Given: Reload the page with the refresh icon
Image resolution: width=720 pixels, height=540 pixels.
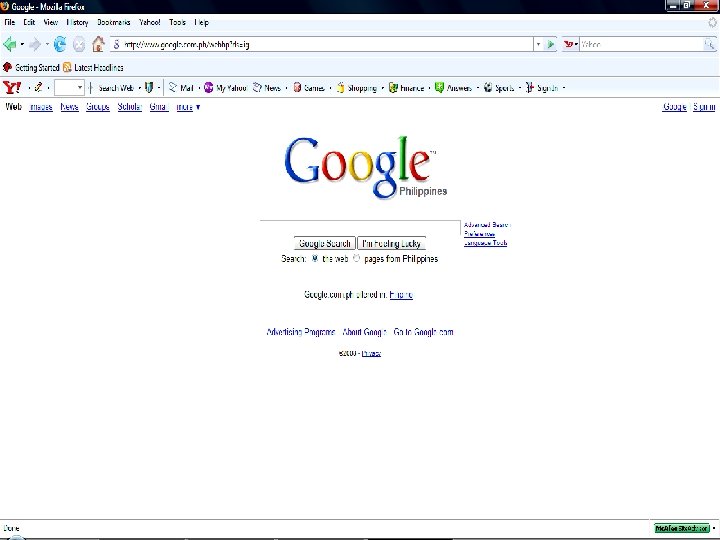Looking at the screenshot, I should pos(60,45).
